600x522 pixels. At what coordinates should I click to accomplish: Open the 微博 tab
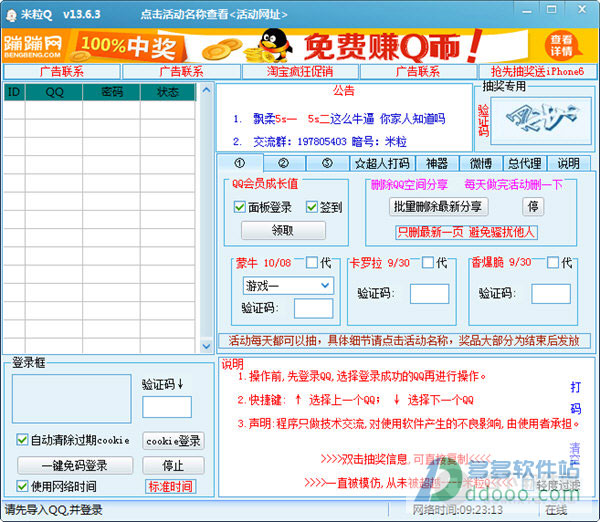click(x=481, y=164)
